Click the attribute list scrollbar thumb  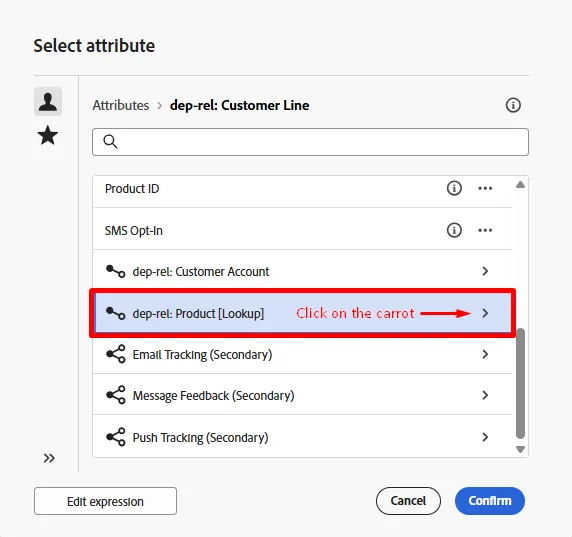[x=521, y=383]
